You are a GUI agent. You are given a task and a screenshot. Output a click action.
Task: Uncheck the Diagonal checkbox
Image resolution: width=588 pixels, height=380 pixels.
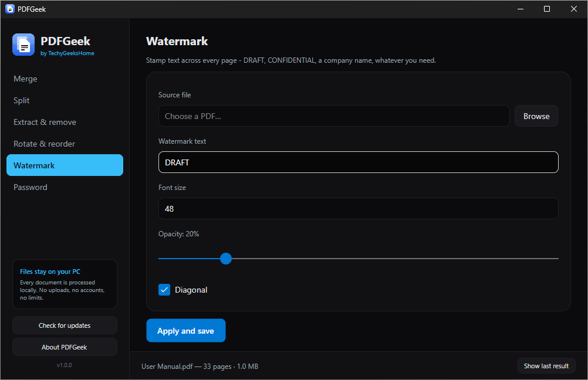pyautogui.click(x=164, y=290)
